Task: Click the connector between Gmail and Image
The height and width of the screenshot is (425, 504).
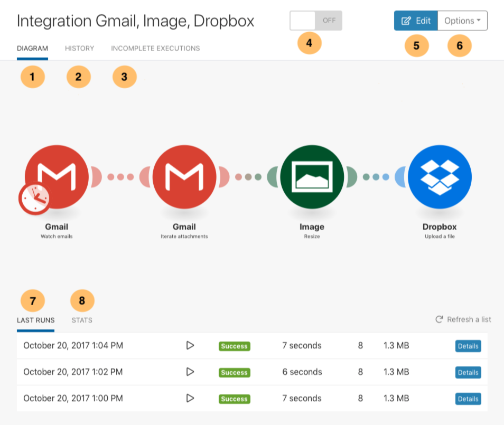Action: click(x=248, y=177)
